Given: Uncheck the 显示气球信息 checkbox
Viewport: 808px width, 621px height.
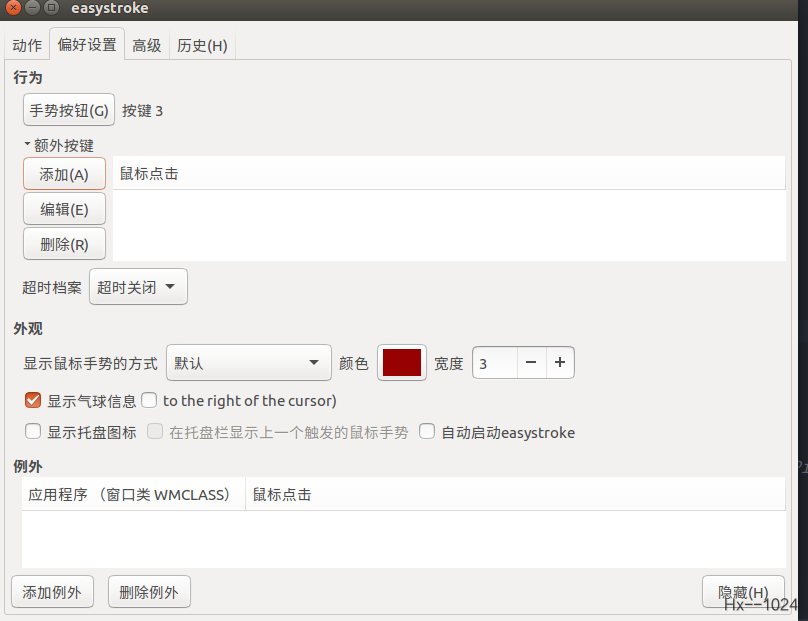Looking at the screenshot, I should point(33,400).
